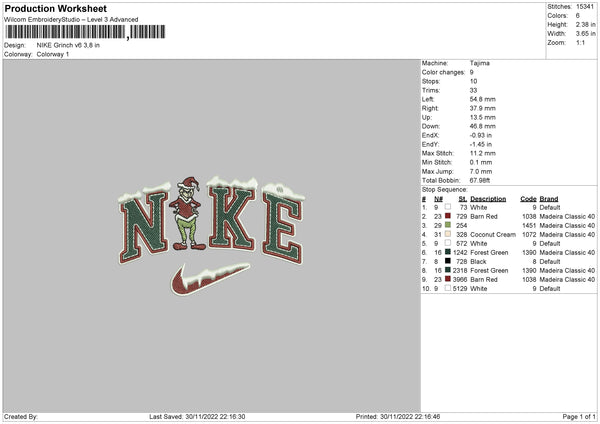Click the Right value '37.9 mm'
The image size is (600, 424).
[483, 108]
